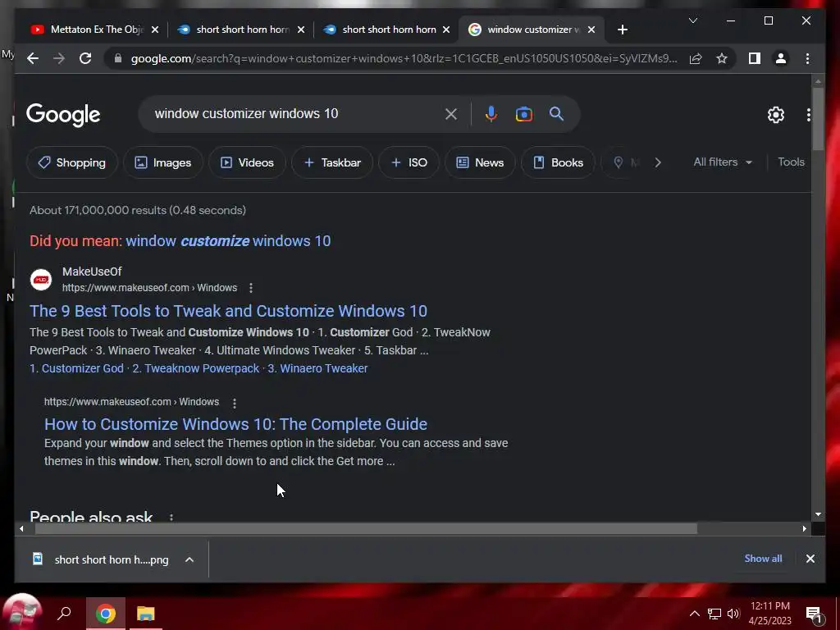
Task: Click the MakeUseOf site favicon
Action: point(41,280)
